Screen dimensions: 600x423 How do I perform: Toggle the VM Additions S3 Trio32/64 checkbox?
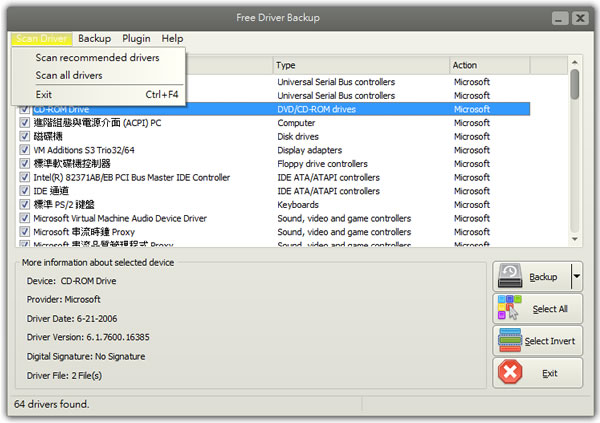(25, 150)
